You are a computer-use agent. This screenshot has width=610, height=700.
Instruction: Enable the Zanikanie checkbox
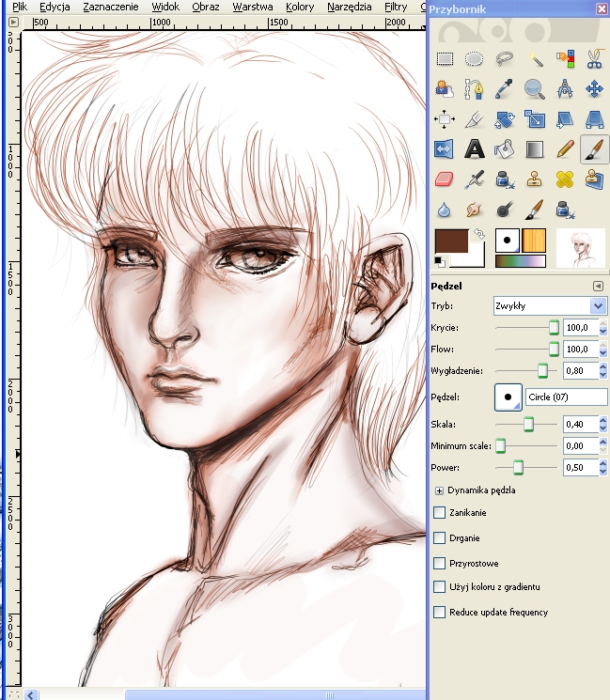tap(440, 513)
